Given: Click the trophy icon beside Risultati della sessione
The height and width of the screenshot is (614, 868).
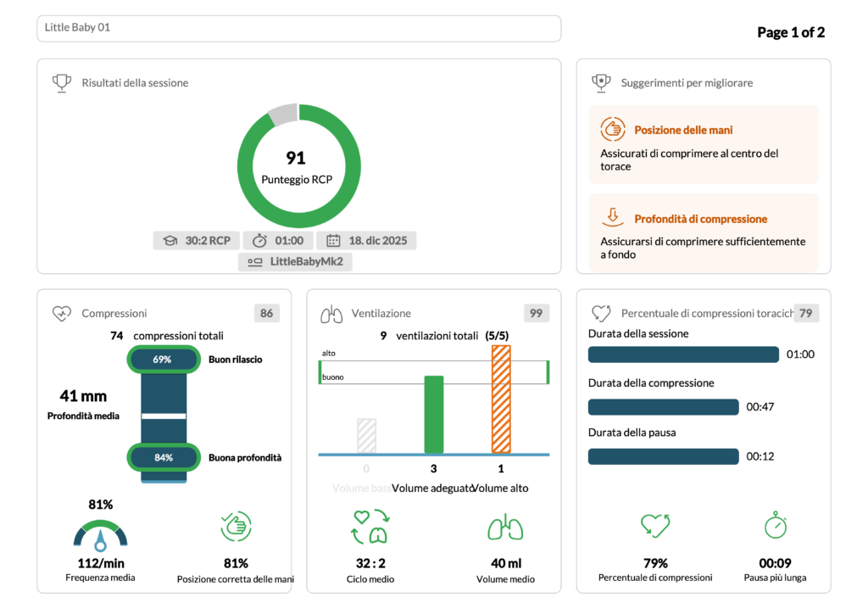Looking at the screenshot, I should tap(61, 83).
